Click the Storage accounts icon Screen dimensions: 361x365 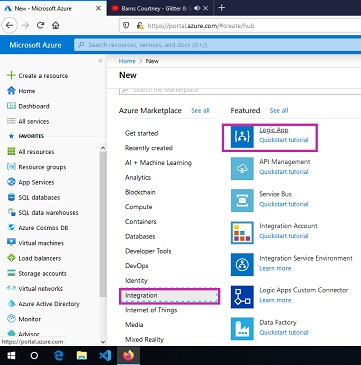(x=11, y=273)
